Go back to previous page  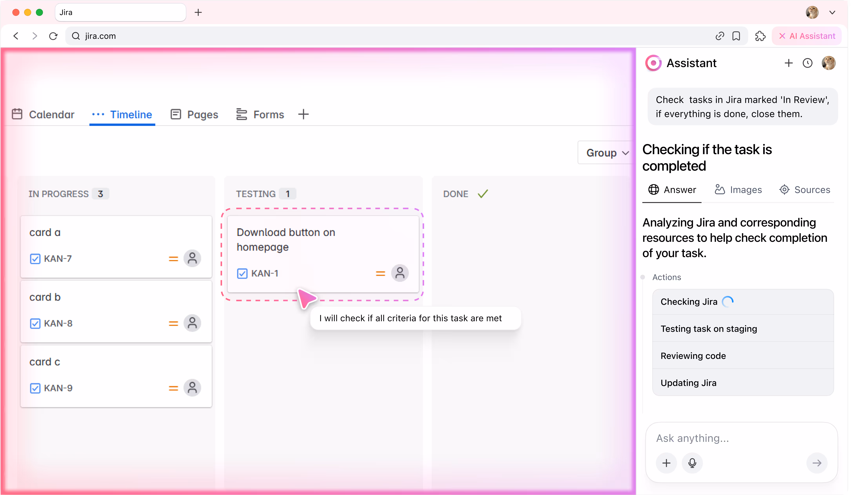point(16,36)
